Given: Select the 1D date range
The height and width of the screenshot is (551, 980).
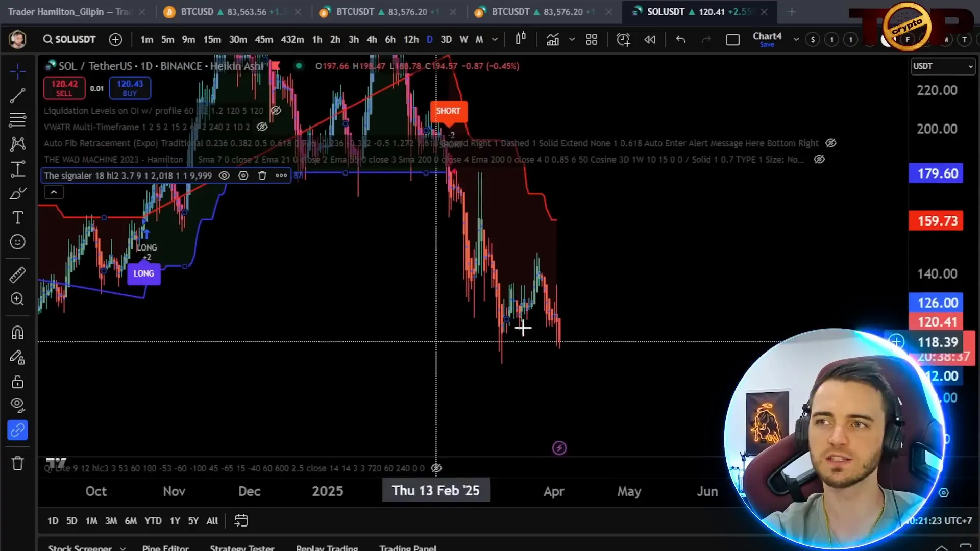Looking at the screenshot, I should pos(53,521).
